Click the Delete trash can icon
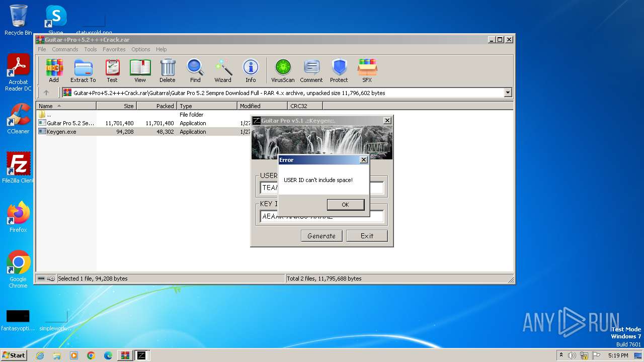 168,71
